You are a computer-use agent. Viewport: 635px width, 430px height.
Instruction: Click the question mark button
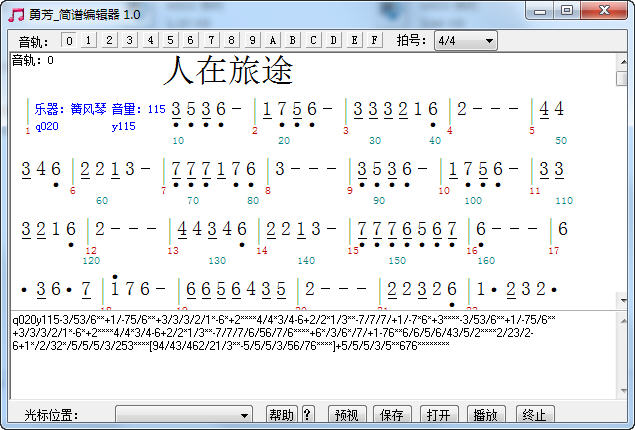(x=307, y=414)
